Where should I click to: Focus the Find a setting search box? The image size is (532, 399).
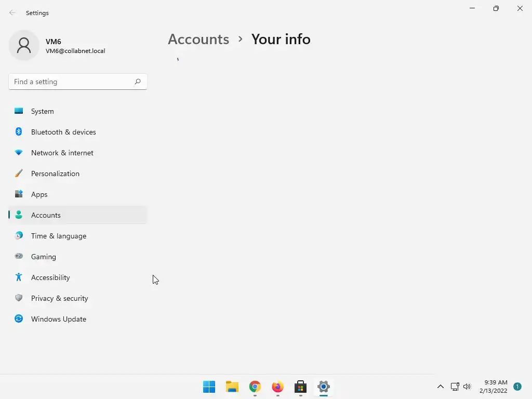[x=78, y=82]
